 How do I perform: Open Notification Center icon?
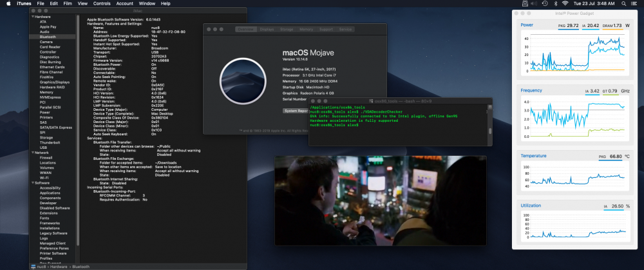point(635,3)
